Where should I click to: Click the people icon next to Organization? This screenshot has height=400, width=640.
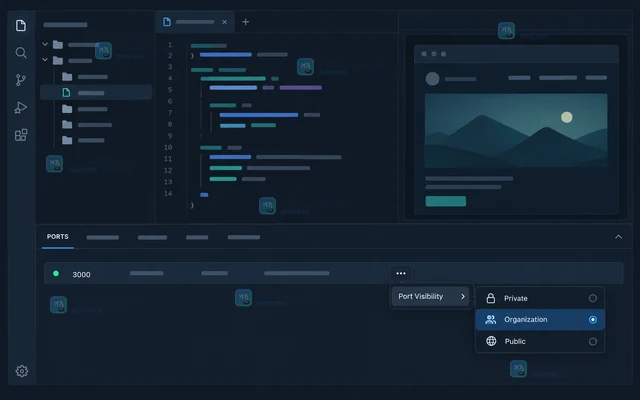[491, 320]
